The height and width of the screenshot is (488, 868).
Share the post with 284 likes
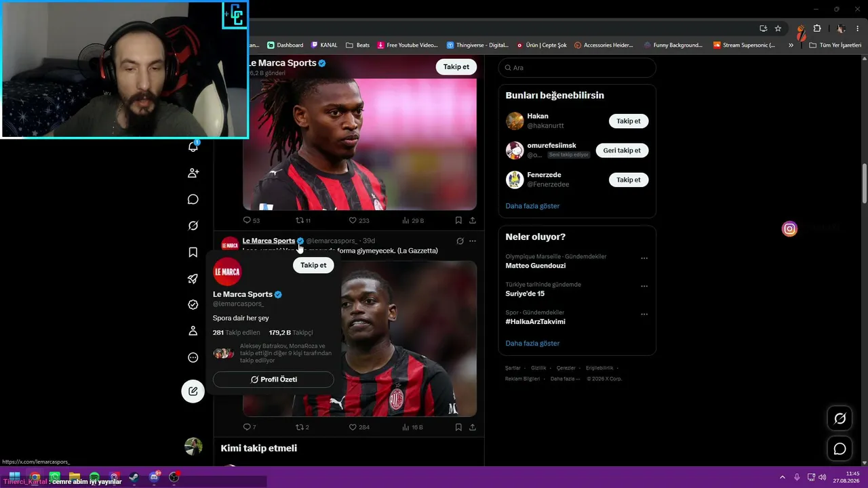pyautogui.click(x=473, y=427)
